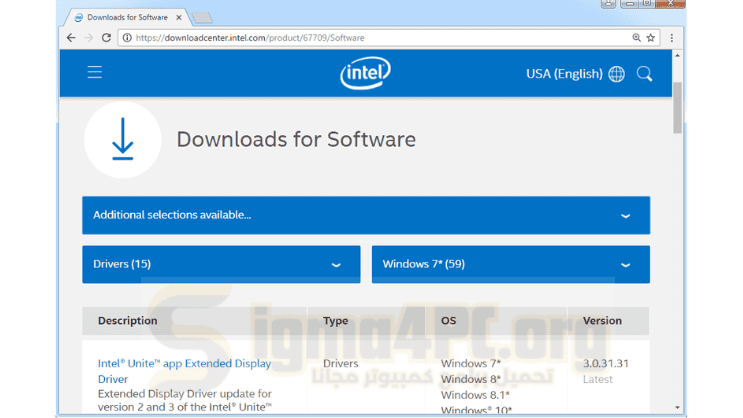The image size is (743, 418).
Task: Click the site information icon in address bar
Action: point(127,38)
